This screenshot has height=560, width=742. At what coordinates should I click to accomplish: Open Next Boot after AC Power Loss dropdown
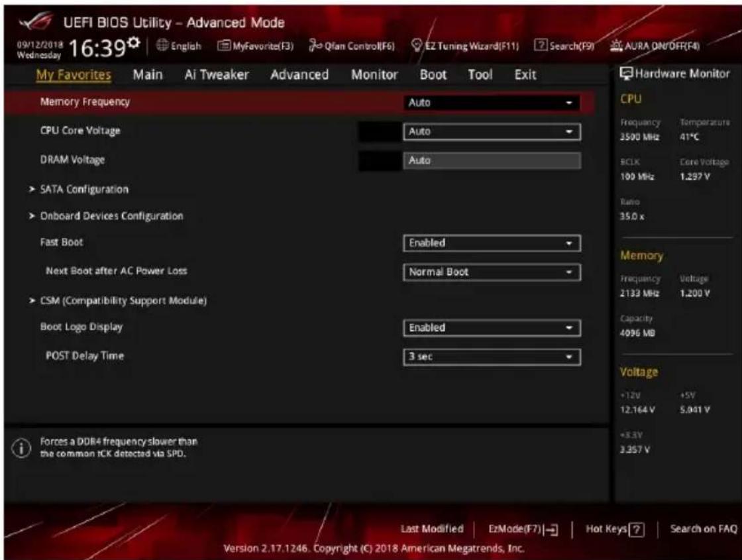click(492, 272)
